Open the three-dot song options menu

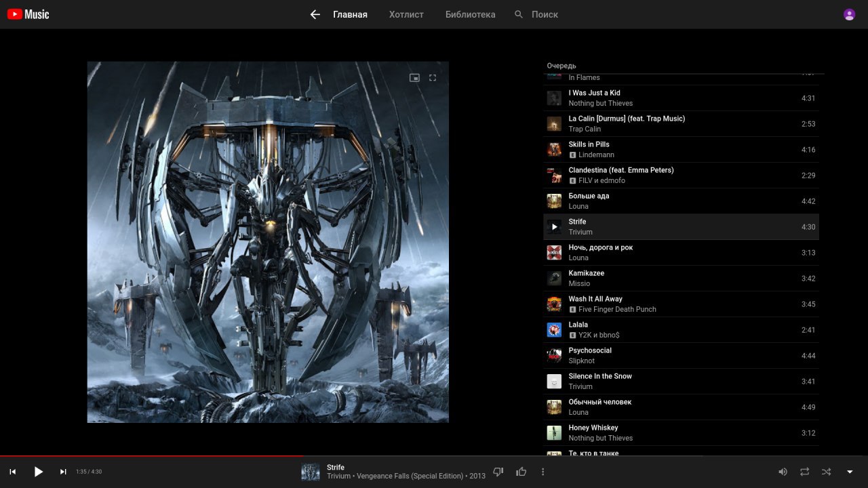[x=542, y=472]
